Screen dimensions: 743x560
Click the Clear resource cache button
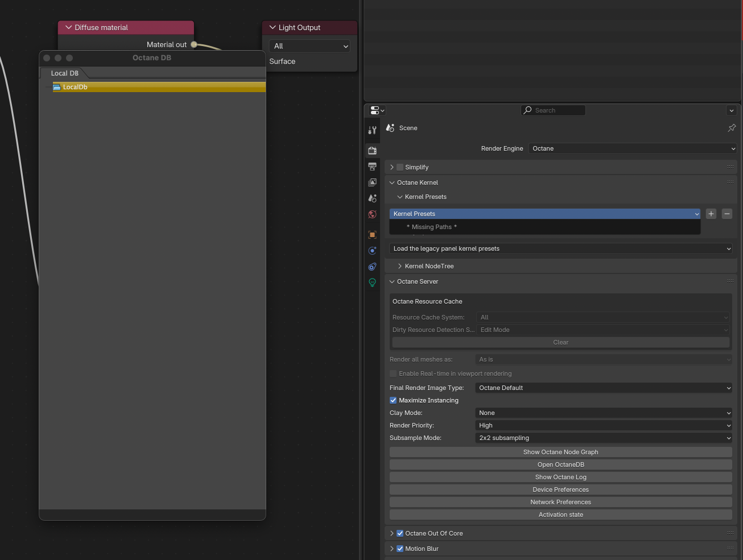click(x=561, y=342)
